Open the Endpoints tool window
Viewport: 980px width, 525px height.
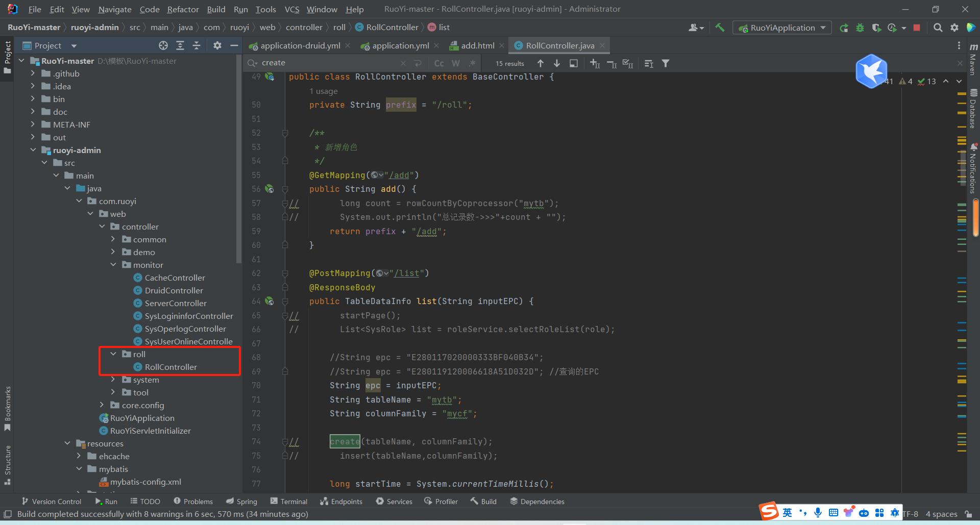coord(341,502)
